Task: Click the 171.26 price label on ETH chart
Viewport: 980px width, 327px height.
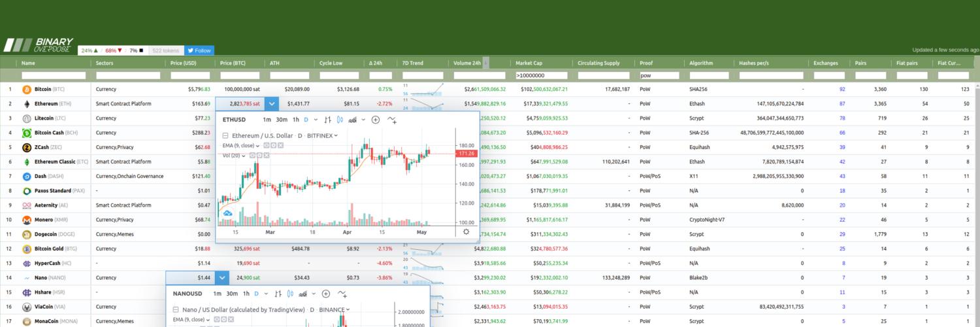Action: click(467, 154)
